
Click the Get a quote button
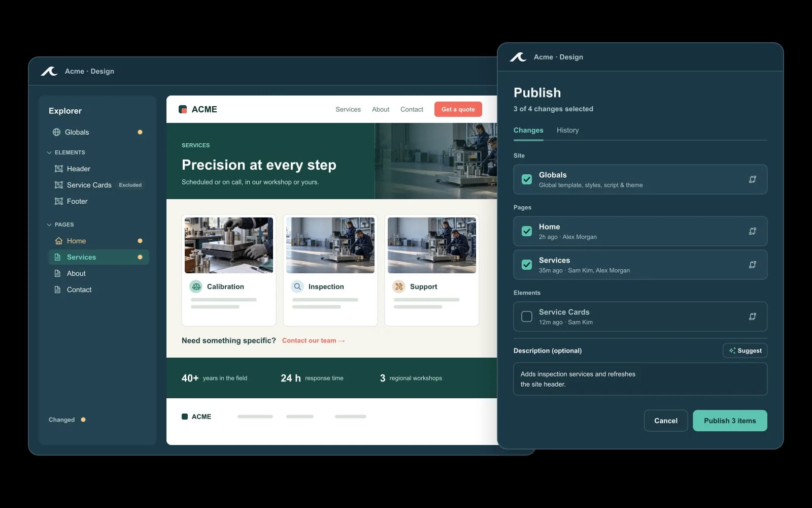[x=458, y=109]
